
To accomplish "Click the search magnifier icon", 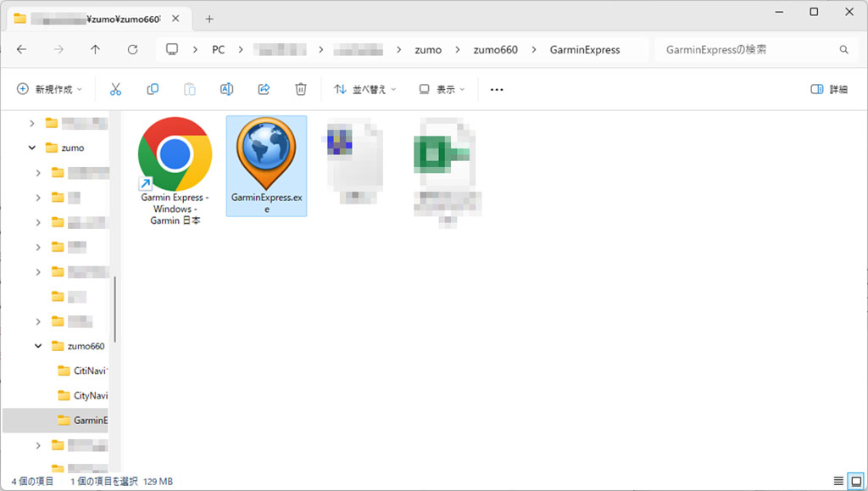I will tap(843, 50).
